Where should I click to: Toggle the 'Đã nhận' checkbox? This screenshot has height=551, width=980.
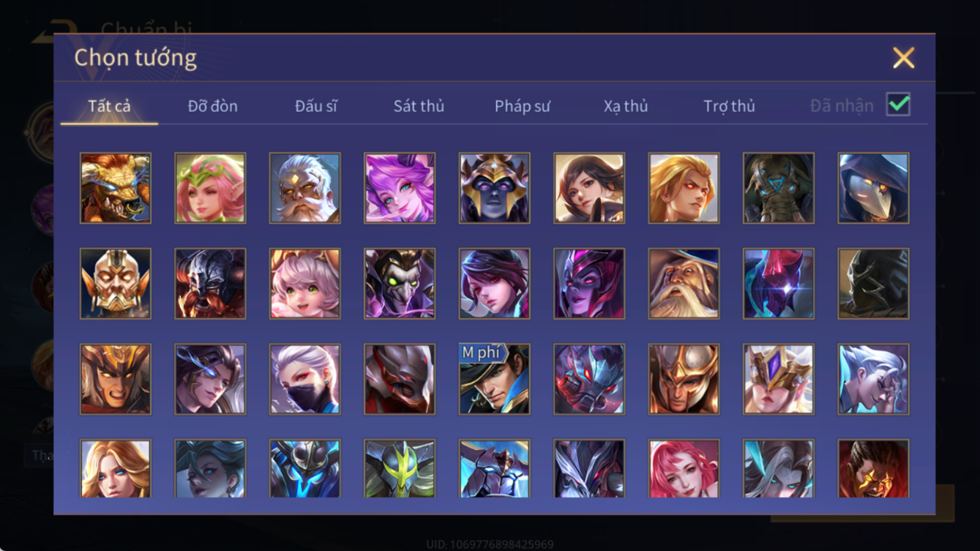point(899,105)
